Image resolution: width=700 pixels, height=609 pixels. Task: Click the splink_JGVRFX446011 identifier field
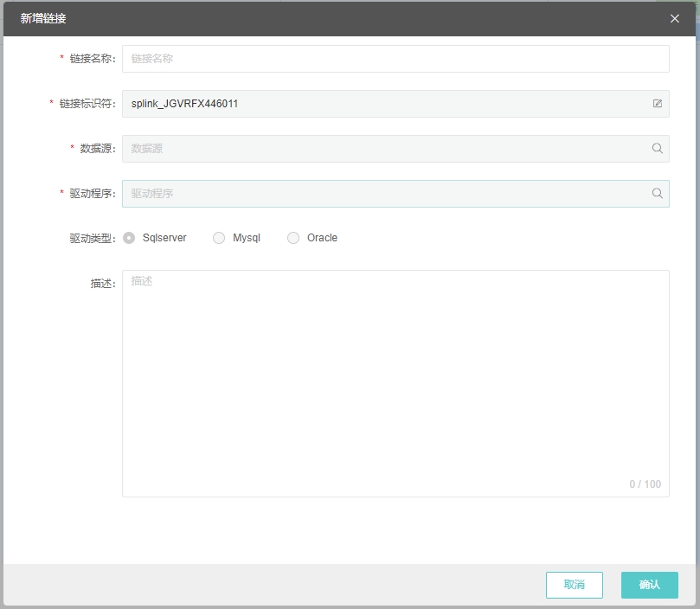coord(395,104)
